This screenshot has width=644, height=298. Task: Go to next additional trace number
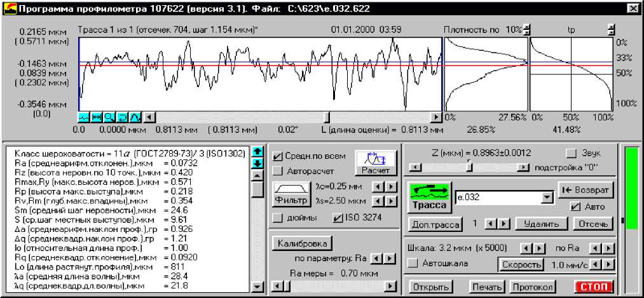click(504, 224)
